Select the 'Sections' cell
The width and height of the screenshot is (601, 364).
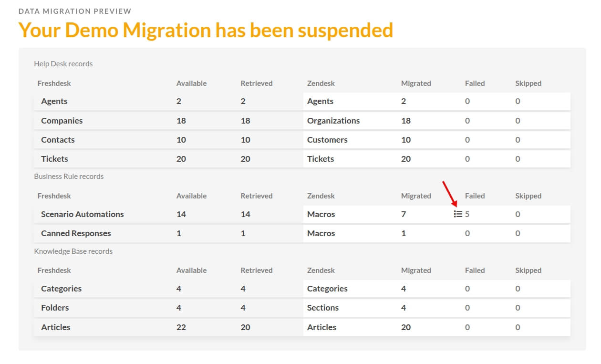(323, 308)
